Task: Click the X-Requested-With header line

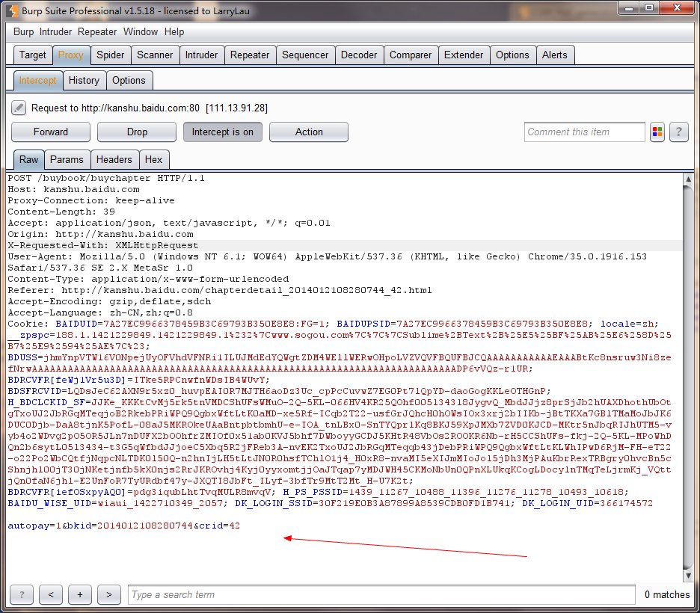Action: [103, 245]
